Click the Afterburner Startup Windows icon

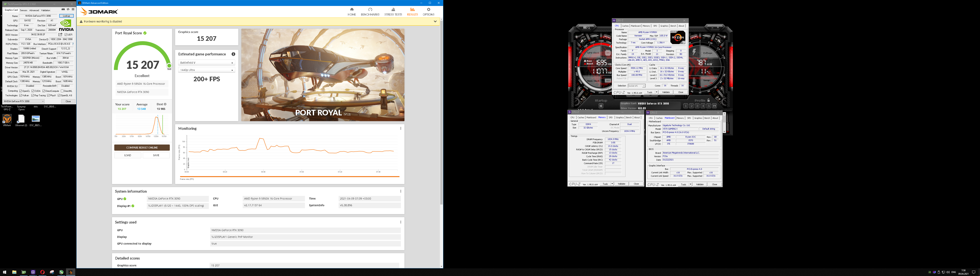pos(601,106)
